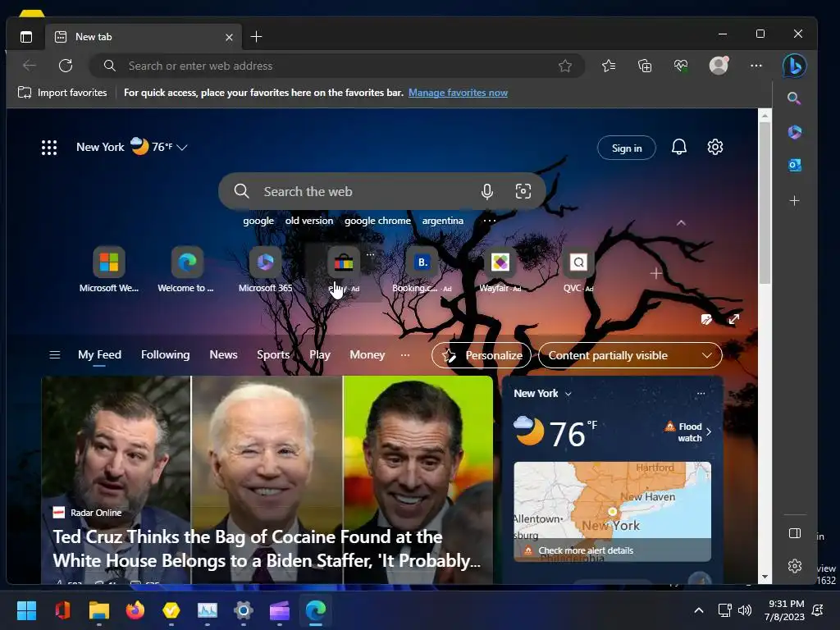Expand weather card New York location
The width and height of the screenshot is (840, 630).
[x=542, y=393]
